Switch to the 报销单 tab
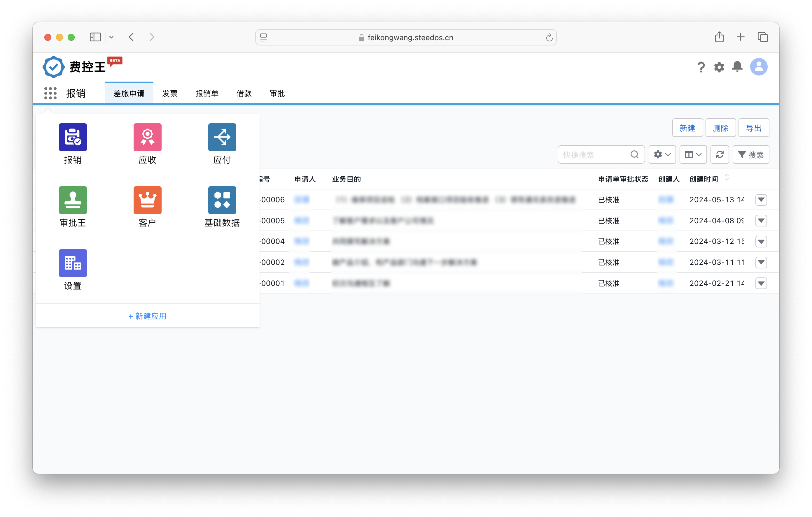Image resolution: width=812 pixels, height=517 pixels. pyautogui.click(x=207, y=93)
